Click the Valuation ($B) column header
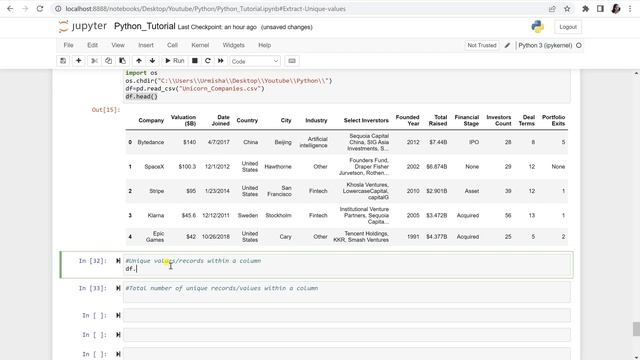Image resolution: width=640 pixels, height=360 pixels. click(183, 120)
